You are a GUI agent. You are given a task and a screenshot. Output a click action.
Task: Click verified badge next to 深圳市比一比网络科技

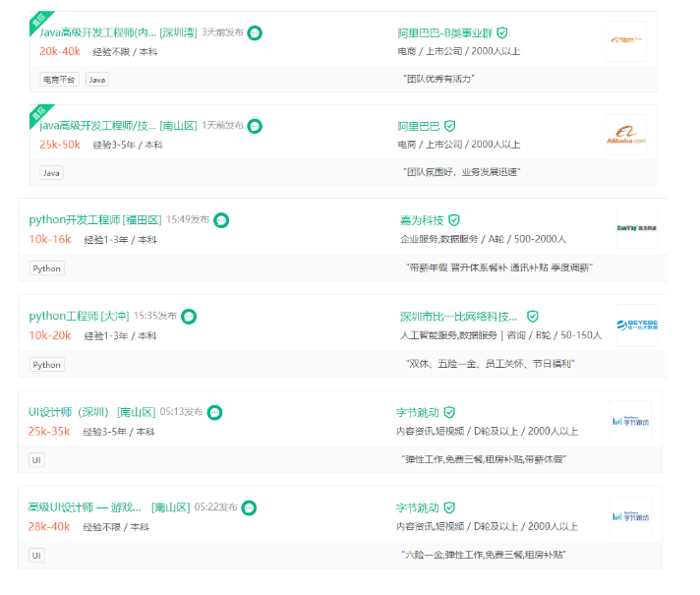(x=533, y=317)
